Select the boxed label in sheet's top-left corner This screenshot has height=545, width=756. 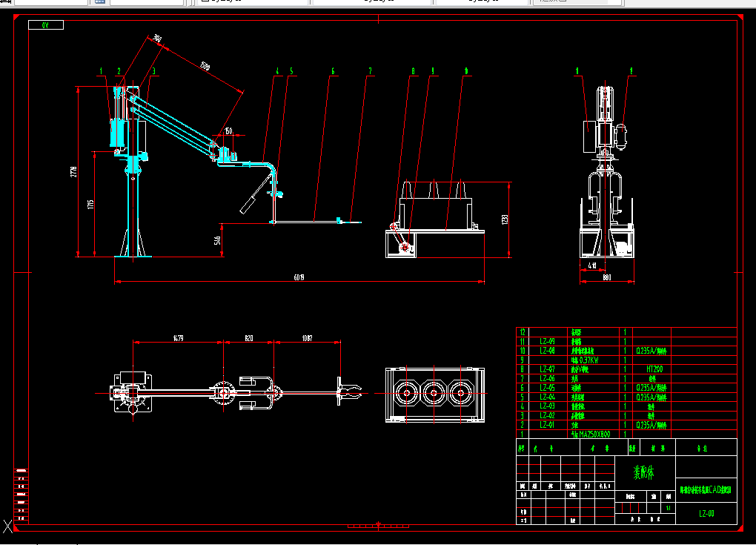click(x=46, y=24)
